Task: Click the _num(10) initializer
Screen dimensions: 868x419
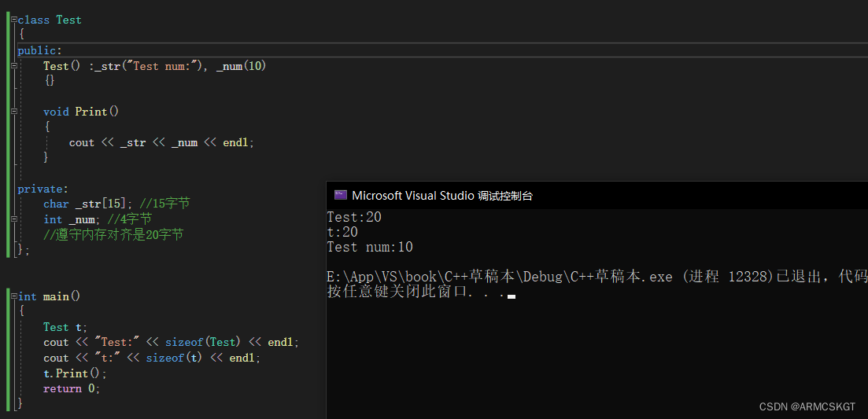Action: 242,66
